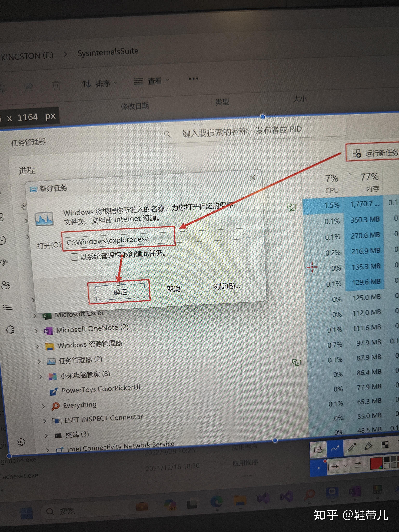Expand the Windows 资源管理器 process row

[x=38, y=346]
